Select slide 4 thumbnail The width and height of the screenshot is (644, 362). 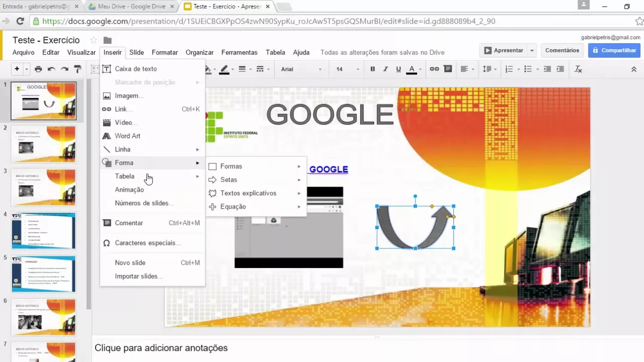pos(44,231)
